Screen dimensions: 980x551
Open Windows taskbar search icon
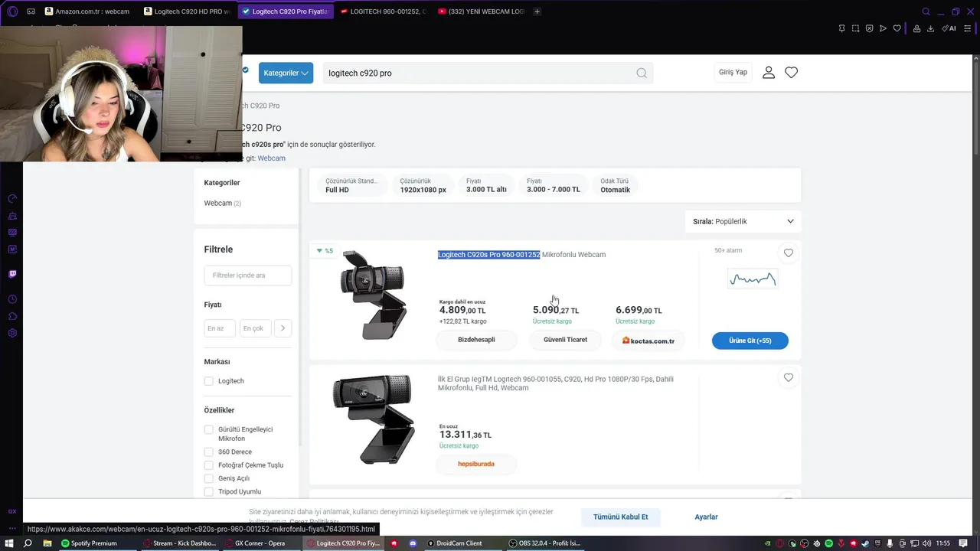[x=28, y=543]
